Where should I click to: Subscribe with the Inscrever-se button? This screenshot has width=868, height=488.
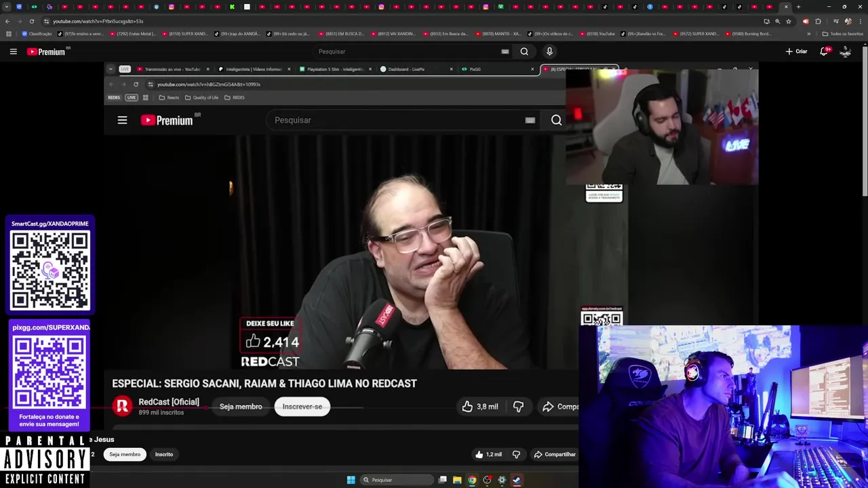point(302,407)
